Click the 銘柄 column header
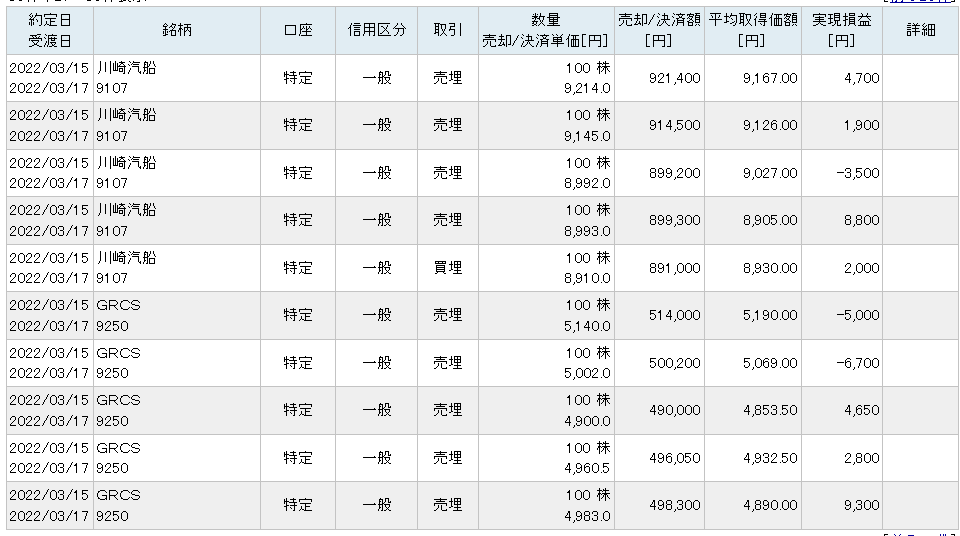Screen dimensions: 960x536 (x=177, y=31)
